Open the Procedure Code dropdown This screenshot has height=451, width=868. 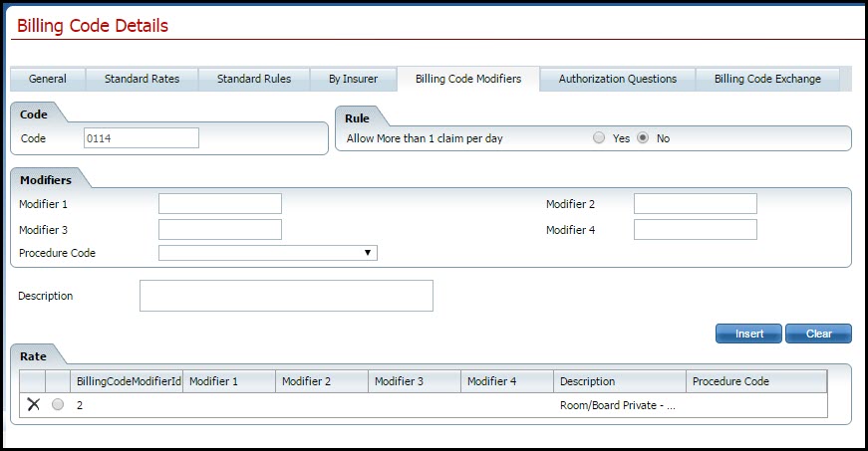[x=267, y=253]
